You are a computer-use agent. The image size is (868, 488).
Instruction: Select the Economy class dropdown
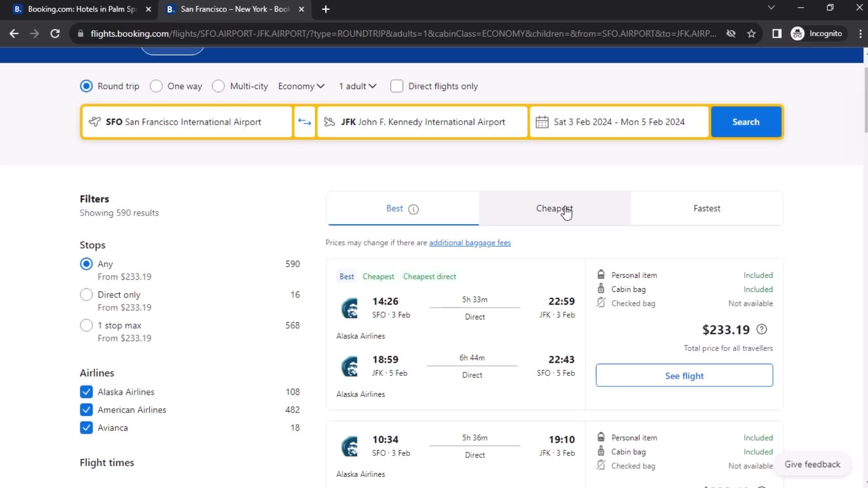coord(301,86)
